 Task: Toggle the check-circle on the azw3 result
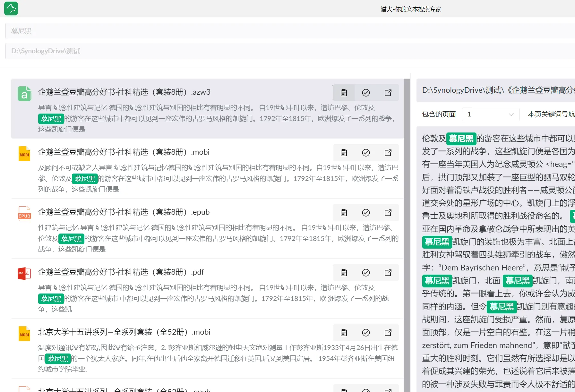pos(366,93)
